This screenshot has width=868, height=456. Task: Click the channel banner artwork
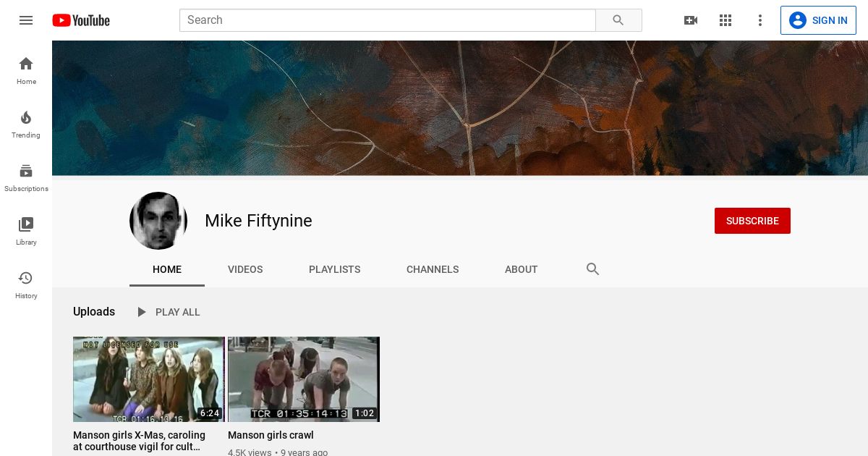tap(460, 108)
